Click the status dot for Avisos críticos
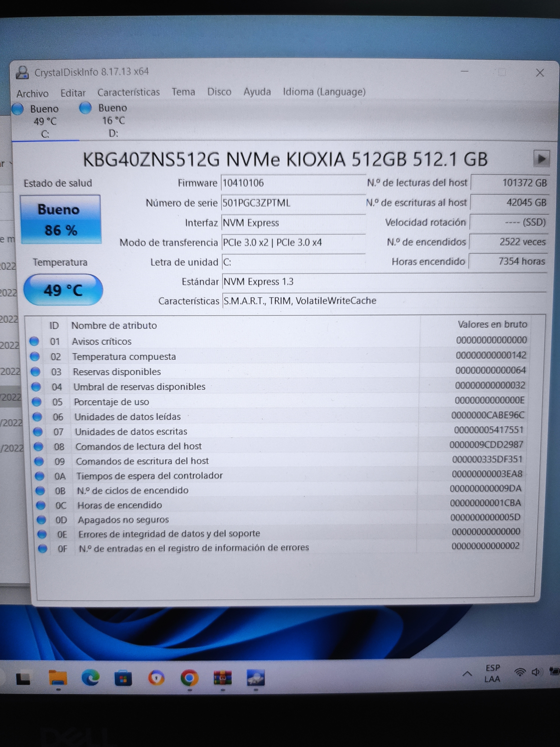Screen dimensions: 560x747 point(34,341)
